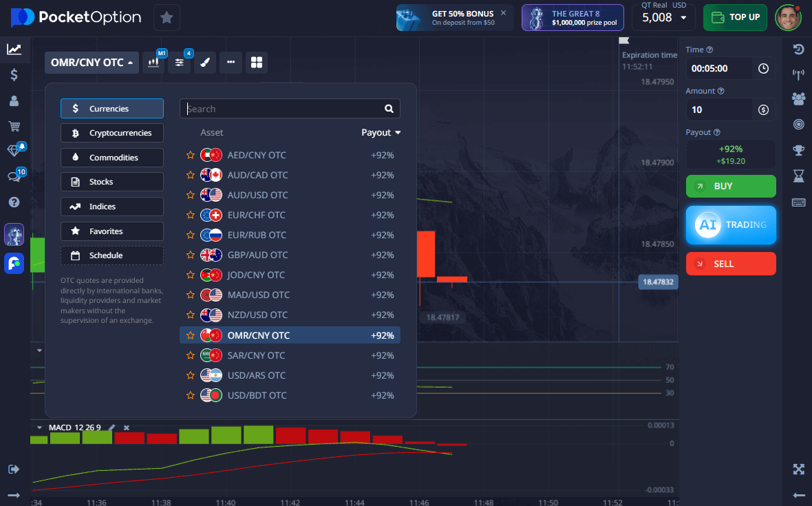This screenshot has height=506, width=812.
Task: Remove the MACD indicator
Action: pos(126,428)
